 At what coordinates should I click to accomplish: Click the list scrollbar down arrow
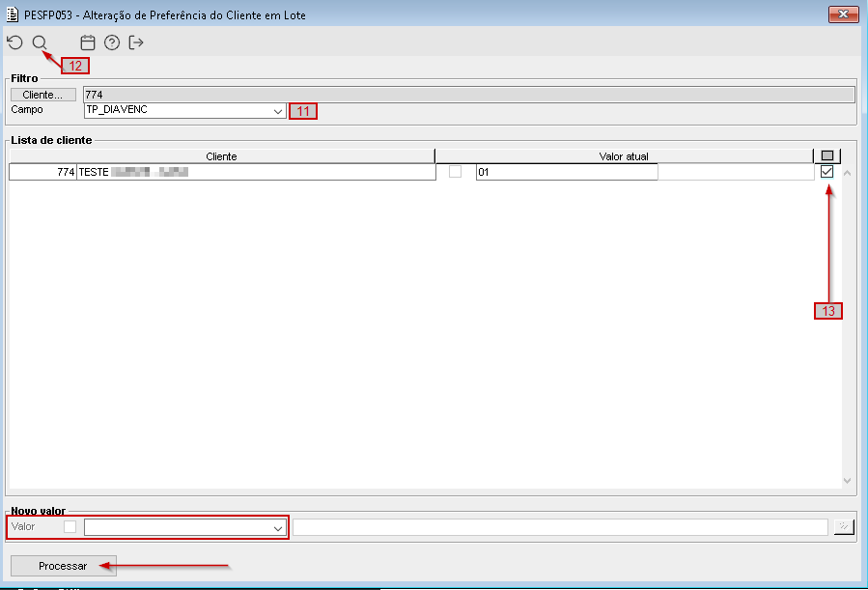(x=847, y=481)
